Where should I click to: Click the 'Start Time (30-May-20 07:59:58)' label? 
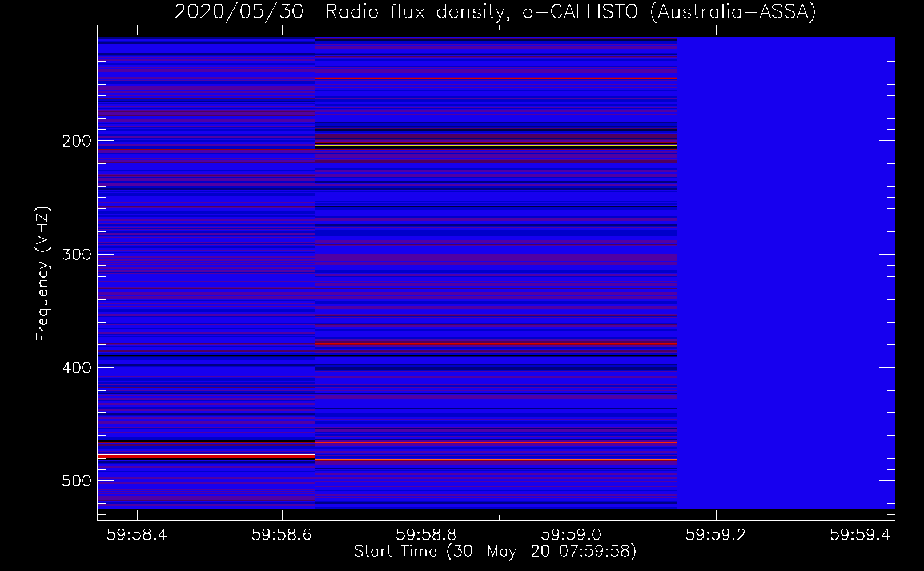pyautogui.click(x=495, y=551)
